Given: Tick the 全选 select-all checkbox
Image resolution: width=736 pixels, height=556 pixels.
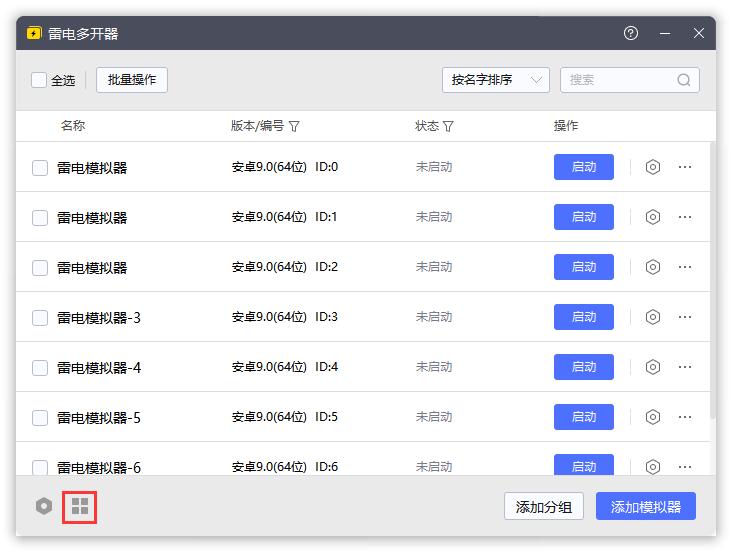Looking at the screenshot, I should [x=38, y=80].
